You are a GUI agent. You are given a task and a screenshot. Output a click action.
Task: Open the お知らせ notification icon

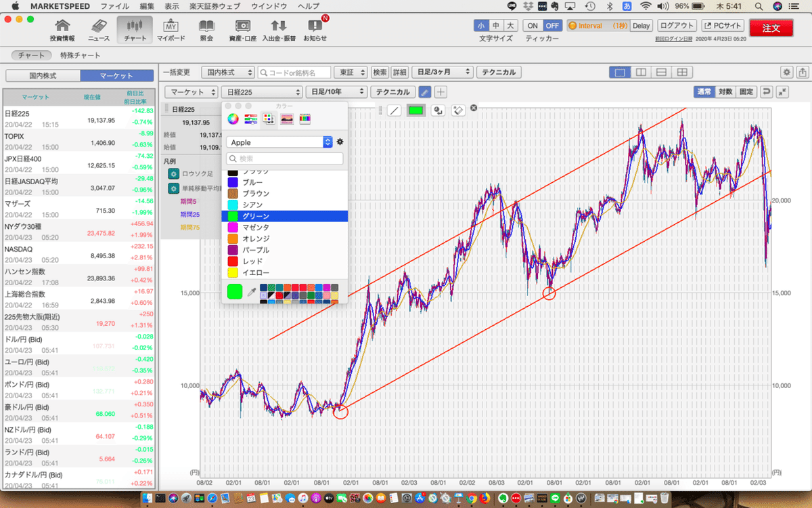pyautogui.click(x=315, y=30)
